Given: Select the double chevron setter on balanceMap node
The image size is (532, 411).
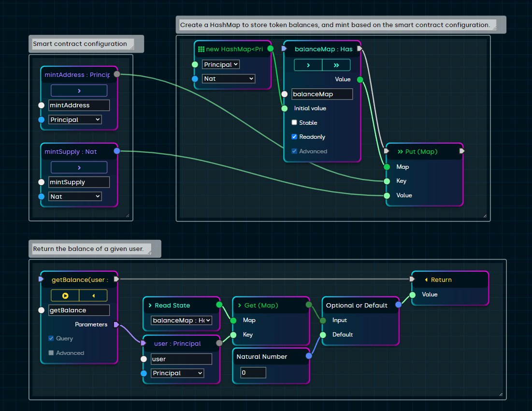Looking at the screenshot, I should [337, 64].
